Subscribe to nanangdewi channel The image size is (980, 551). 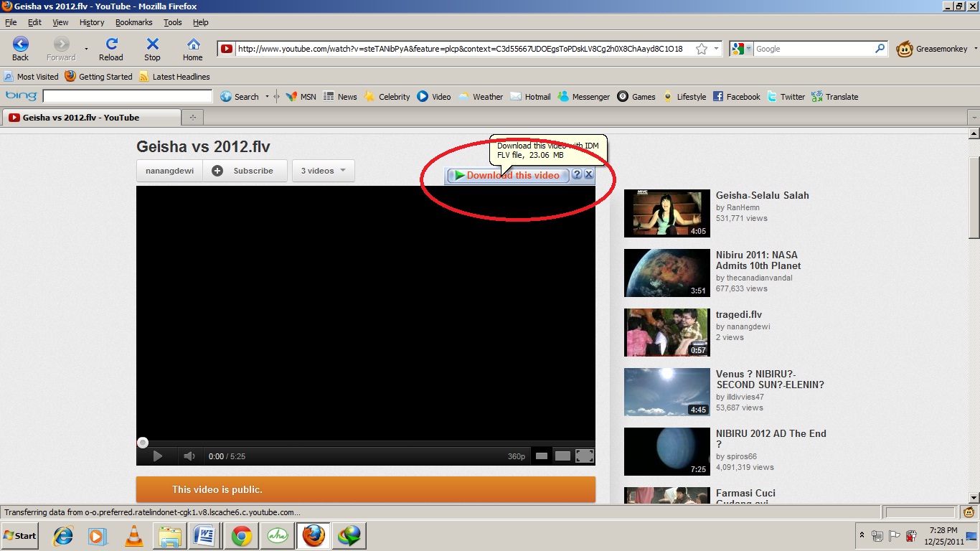[x=245, y=171]
